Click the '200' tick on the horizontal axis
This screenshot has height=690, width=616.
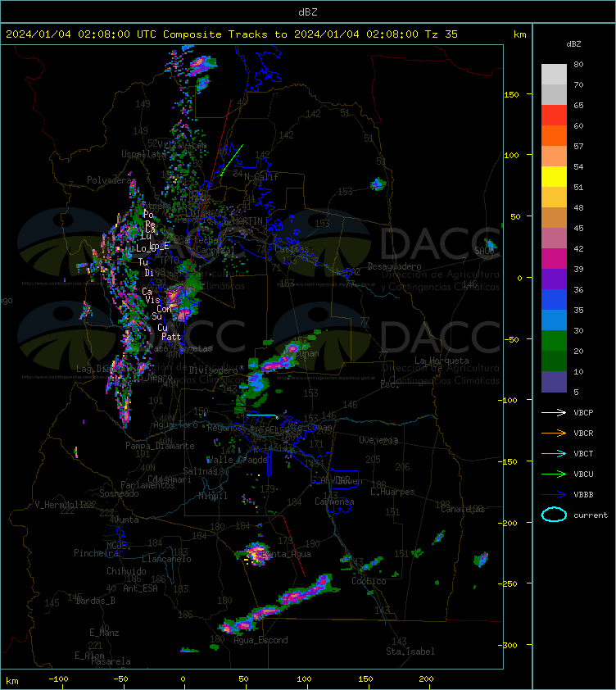click(x=426, y=679)
